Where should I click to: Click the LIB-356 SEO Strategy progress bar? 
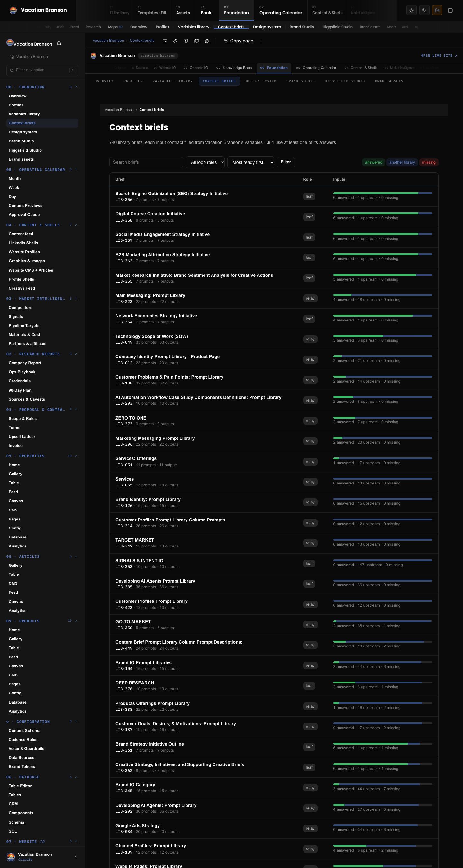coord(383,194)
